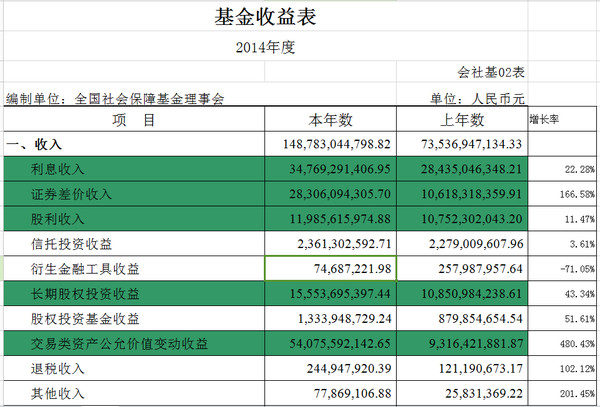The width and height of the screenshot is (600, 407).
Task: Click cell 28,435,046,348.21
Action: pos(462,169)
